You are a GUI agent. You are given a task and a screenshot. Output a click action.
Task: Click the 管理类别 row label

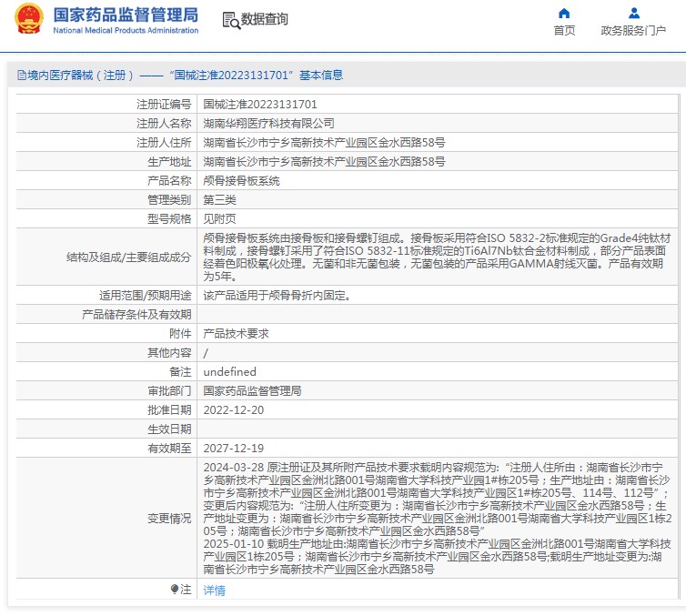(x=169, y=200)
